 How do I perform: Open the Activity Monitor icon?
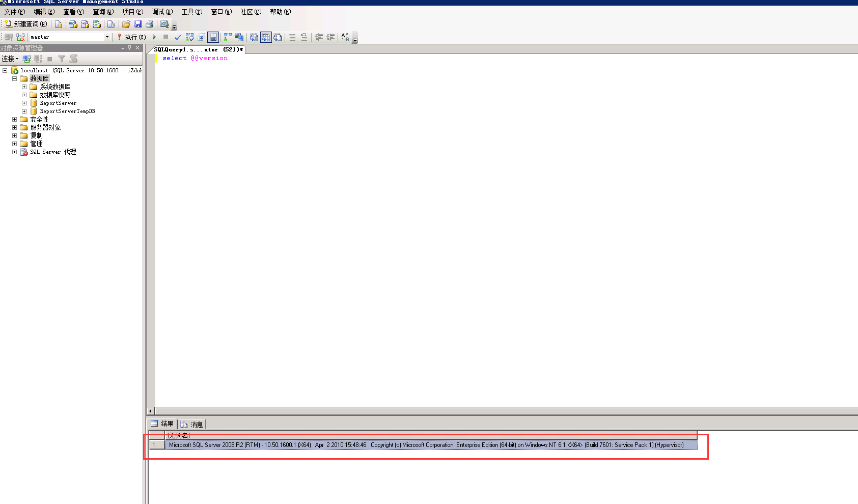164,24
